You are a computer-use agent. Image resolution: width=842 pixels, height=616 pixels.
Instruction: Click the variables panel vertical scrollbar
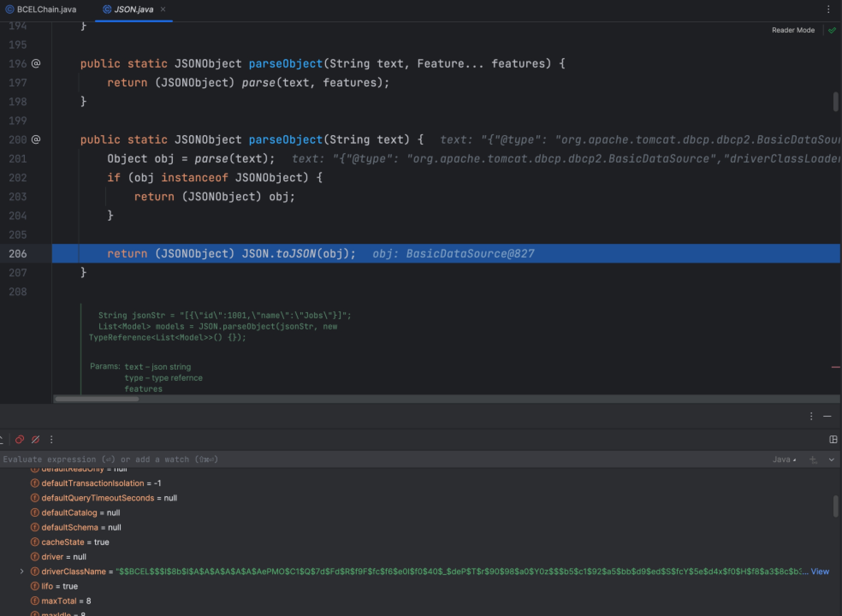(836, 506)
